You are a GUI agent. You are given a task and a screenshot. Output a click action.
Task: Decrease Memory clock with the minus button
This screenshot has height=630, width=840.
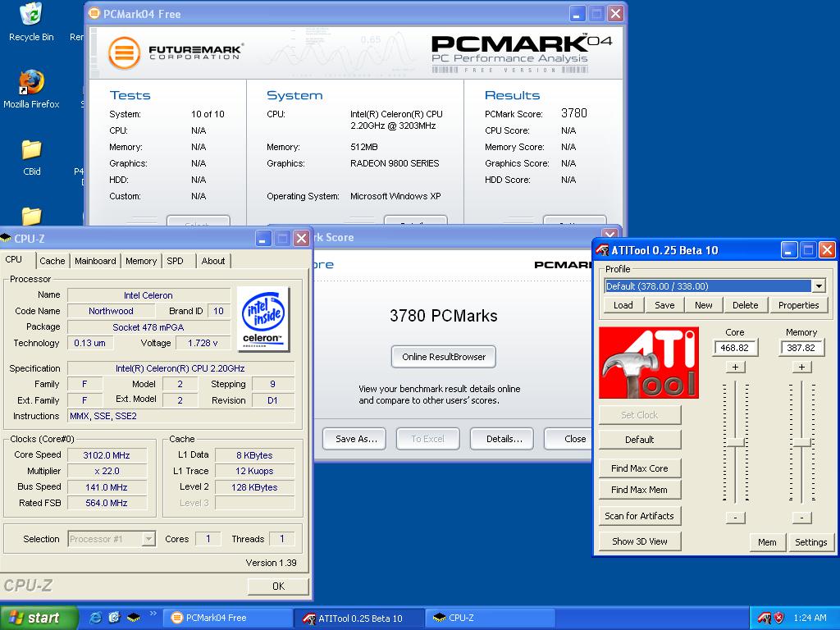pos(801,518)
